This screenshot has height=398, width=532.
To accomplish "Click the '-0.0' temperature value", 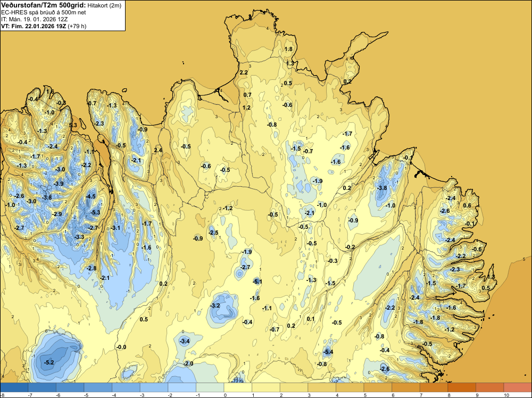I will [121, 347].
